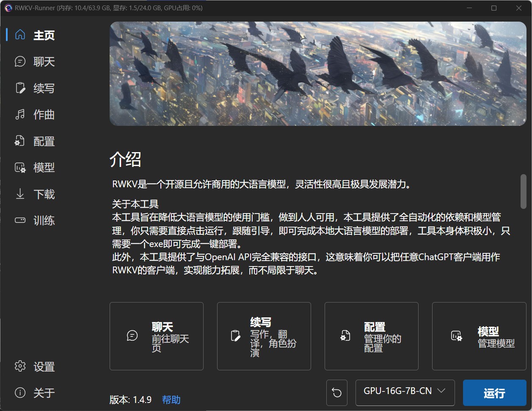Click the chat bubble icon in the sidebar

[20, 61]
